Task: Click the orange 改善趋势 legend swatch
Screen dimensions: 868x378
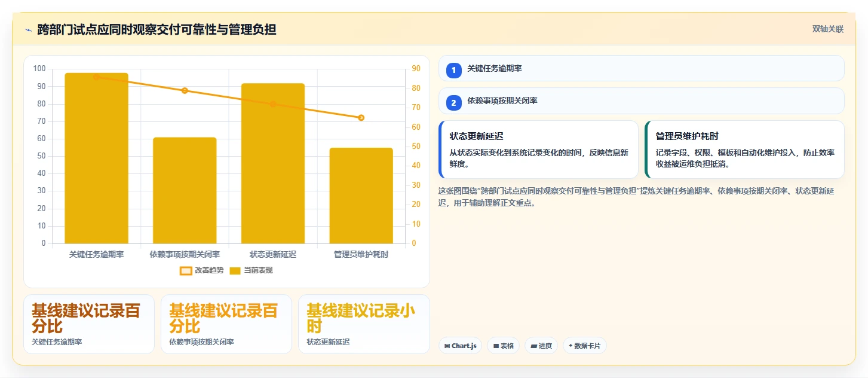Action: [x=186, y=270]
